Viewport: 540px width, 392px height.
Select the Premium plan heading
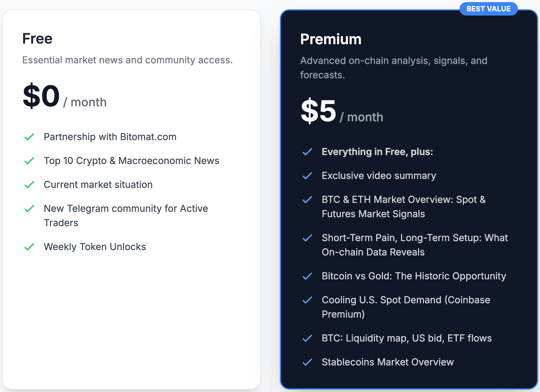tap(331, 39)
